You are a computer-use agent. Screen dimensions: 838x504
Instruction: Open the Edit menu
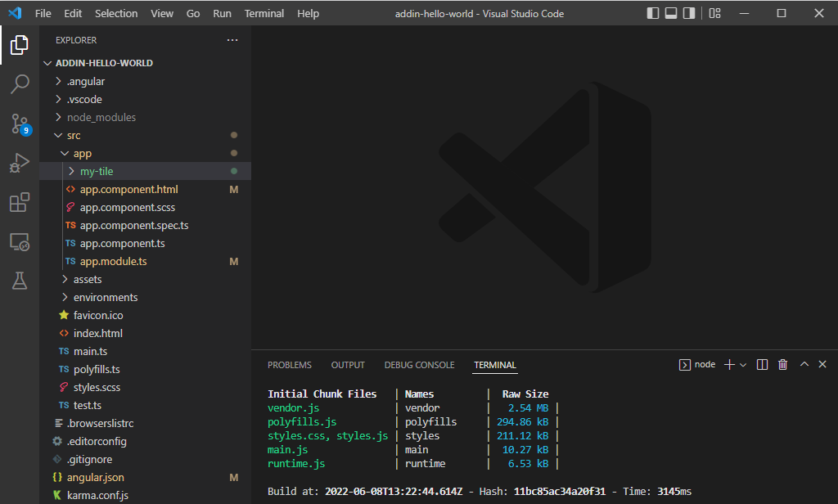(x=73, y=13)
